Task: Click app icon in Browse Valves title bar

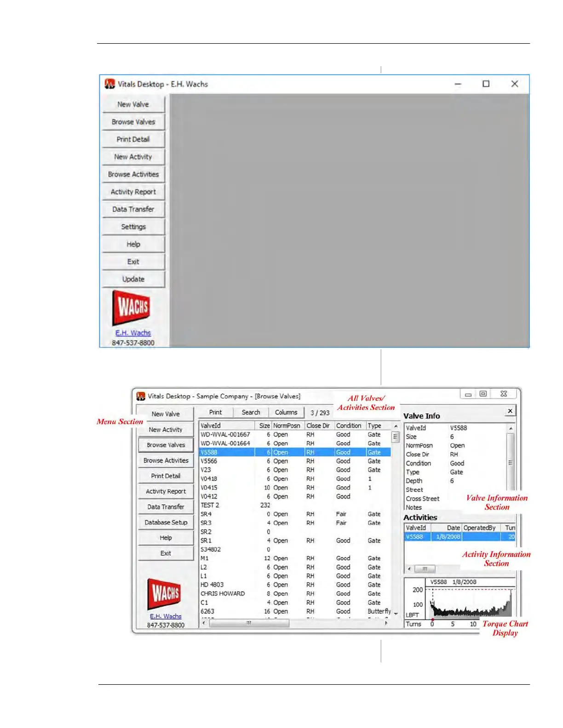Action: (x=141, y=396)
